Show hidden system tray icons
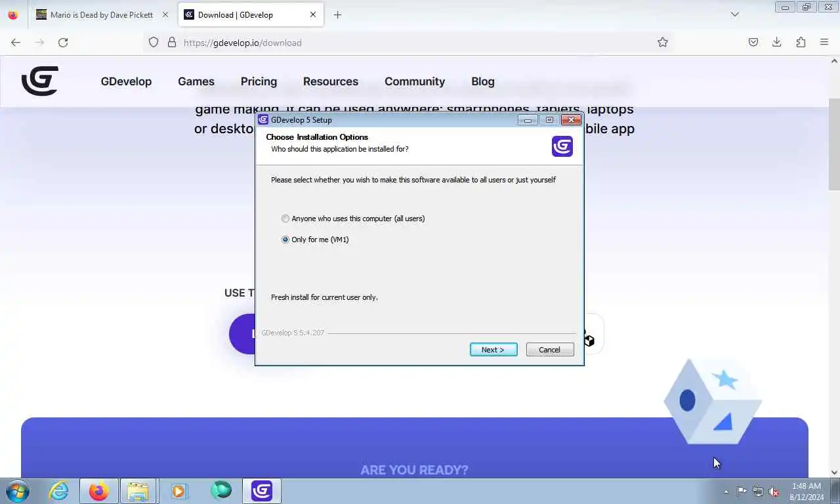The height and width of the screenshot is (504, 840). tap(726, 492)
